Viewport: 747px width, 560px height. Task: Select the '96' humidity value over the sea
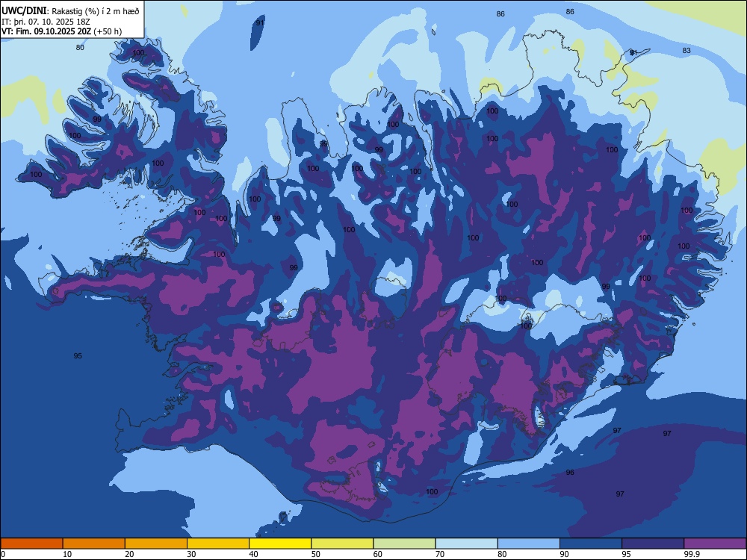pyautogui.click(x=570, y=473)
